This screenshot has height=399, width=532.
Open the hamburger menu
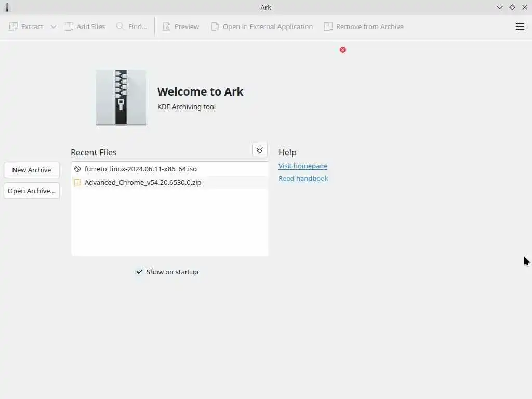(520, 26)
